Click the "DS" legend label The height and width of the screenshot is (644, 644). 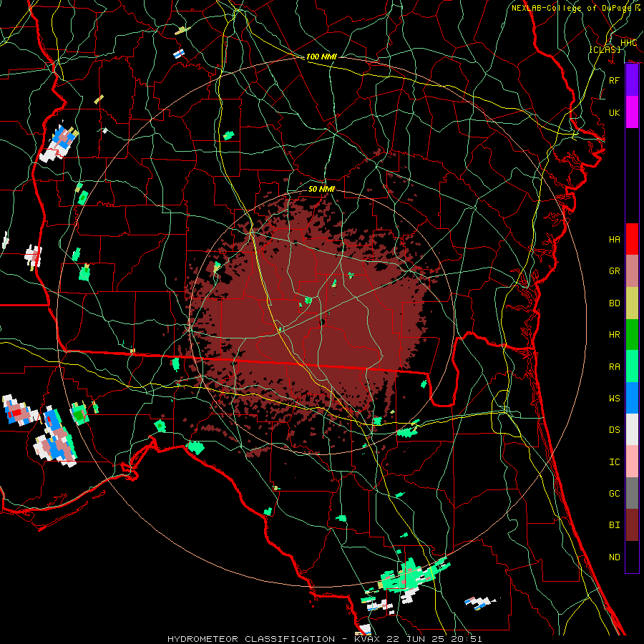click(x=614, y=430)
